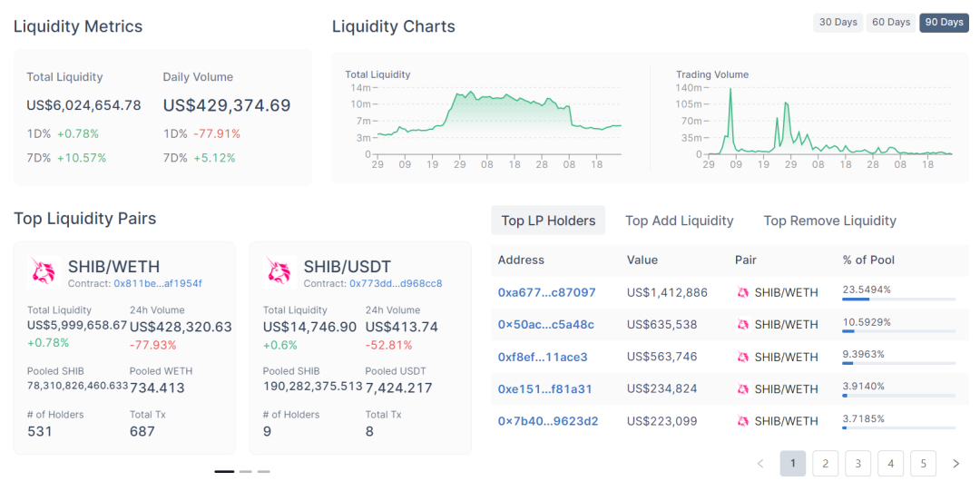
Task: Click the Uniswap unicorn icon on SHIB/USDT card
Action: point(279,271)
